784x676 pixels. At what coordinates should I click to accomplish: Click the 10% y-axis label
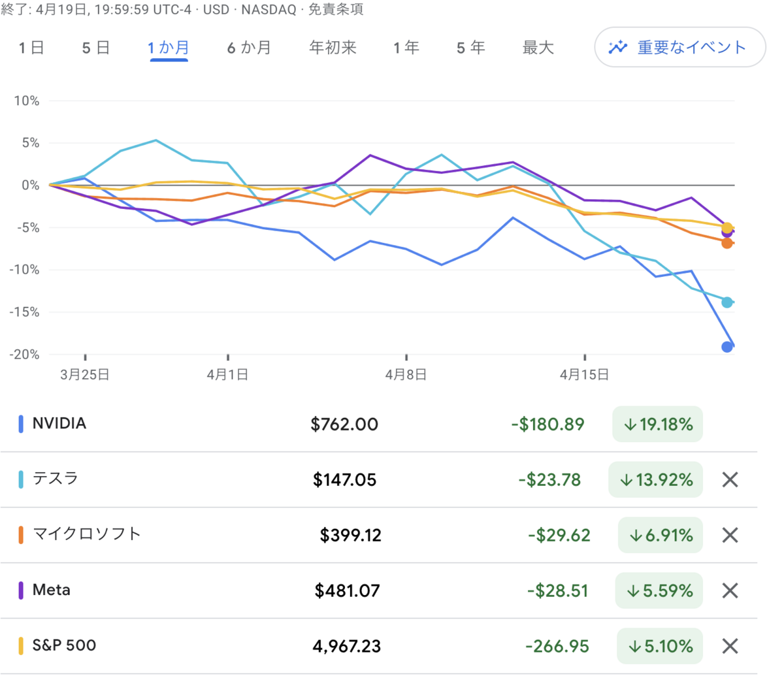tap(27, 101)
